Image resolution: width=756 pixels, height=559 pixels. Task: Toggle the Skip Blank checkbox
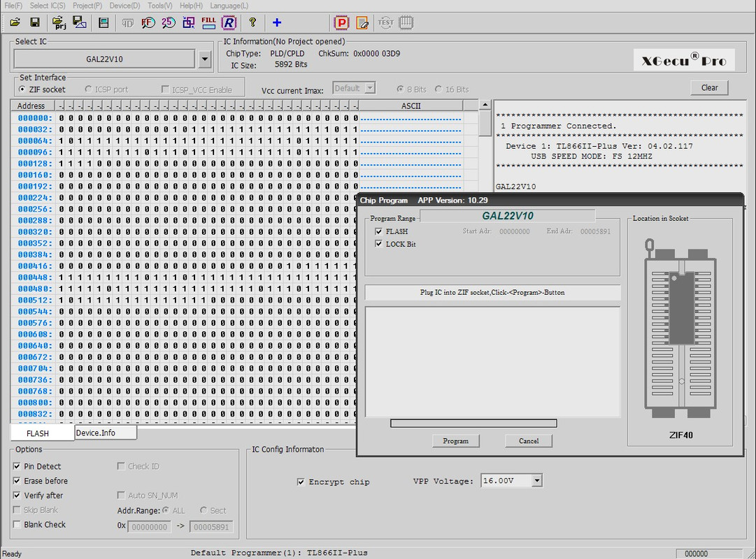[17, 510]
